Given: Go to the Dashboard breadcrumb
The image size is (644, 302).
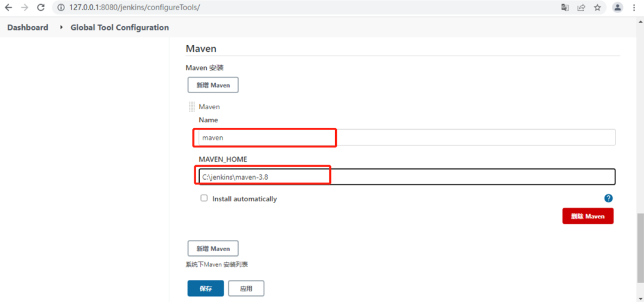Looking at the screenshot, I should (x=27, y=27).
